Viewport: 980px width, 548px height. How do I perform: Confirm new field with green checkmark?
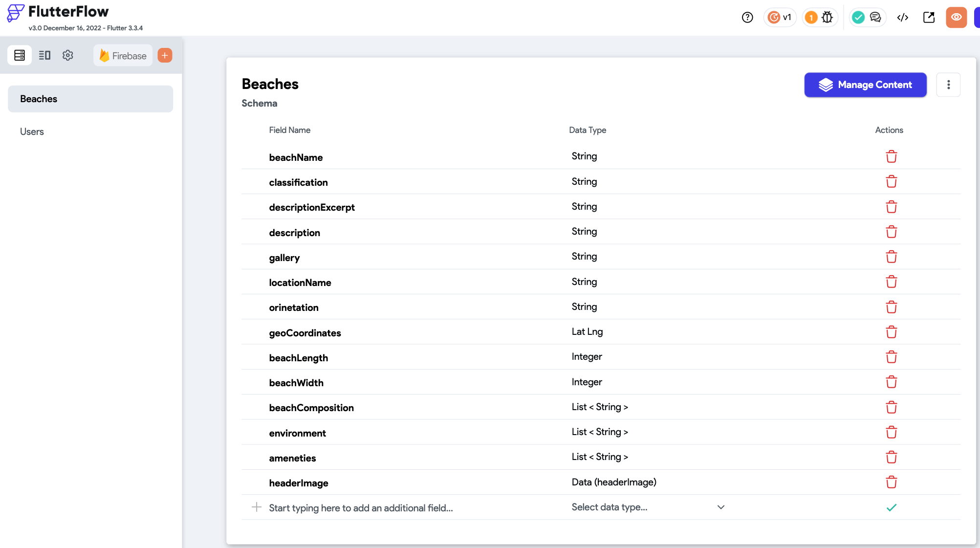tap(891, 507)
